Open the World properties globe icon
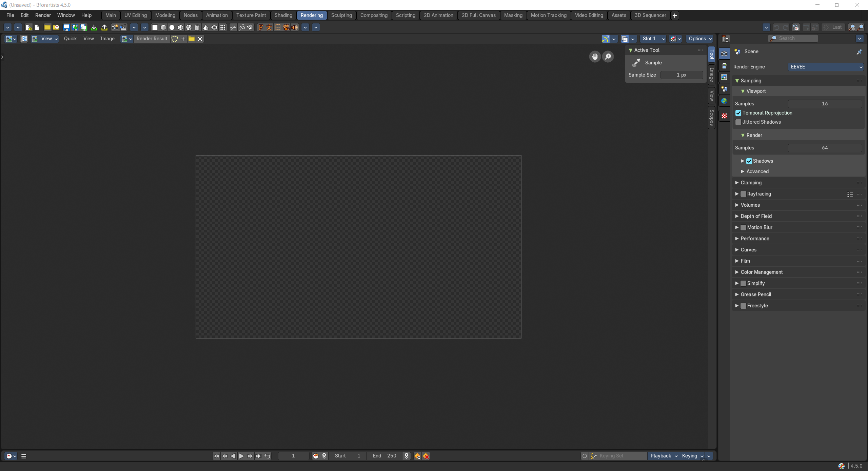Viewport: 868px width, 471px height. coord(724,101)
